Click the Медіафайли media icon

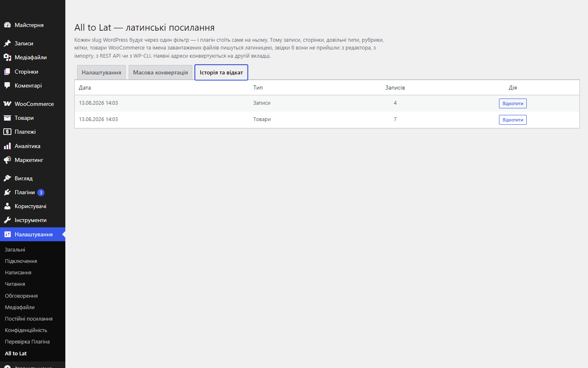(x=7, y=57)
